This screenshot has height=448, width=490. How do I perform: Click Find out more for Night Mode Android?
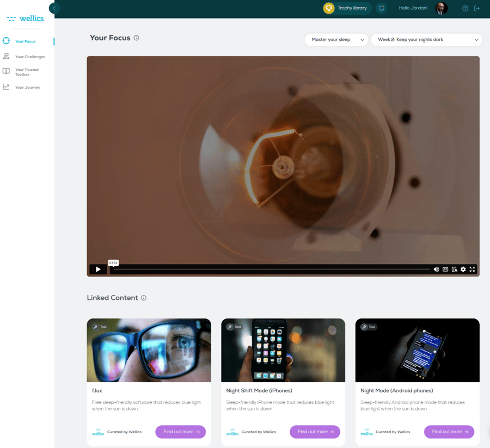(x=449, y=431)
